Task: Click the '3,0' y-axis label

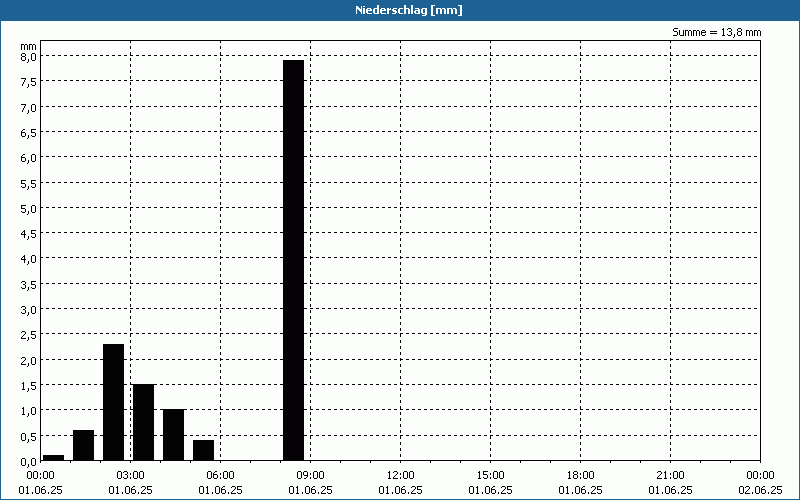Action: [x=28, y=310]
